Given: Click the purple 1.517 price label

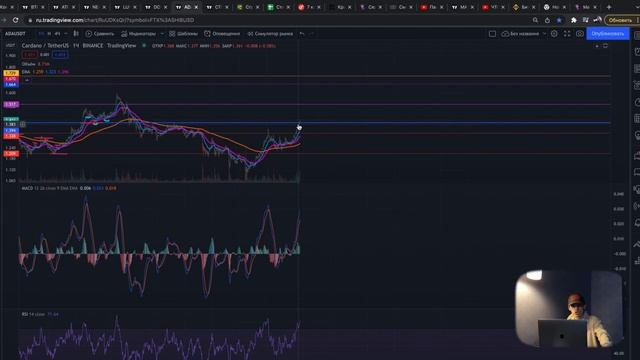Looking at the screenshot, I should pos(11,104).
